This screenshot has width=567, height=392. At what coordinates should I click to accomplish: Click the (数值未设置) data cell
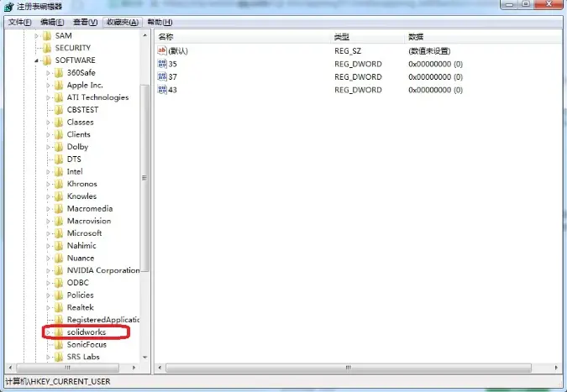coord(429,51)
